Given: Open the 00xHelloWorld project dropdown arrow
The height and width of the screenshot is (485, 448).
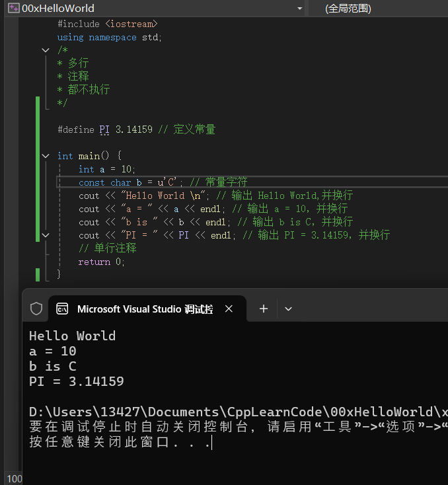Looking at the screenshot, I should coord(299,9).
